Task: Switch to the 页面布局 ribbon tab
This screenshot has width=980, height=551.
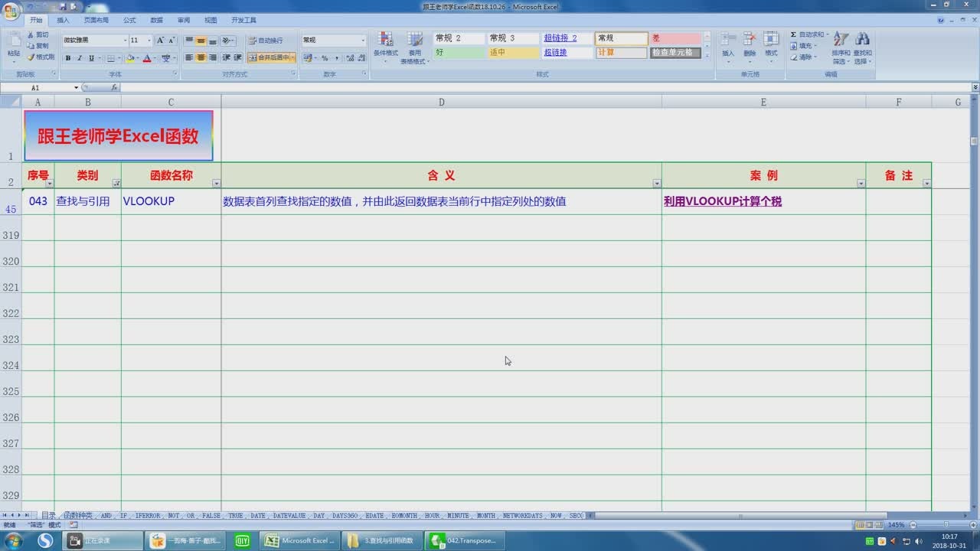Action: point(96,20)
